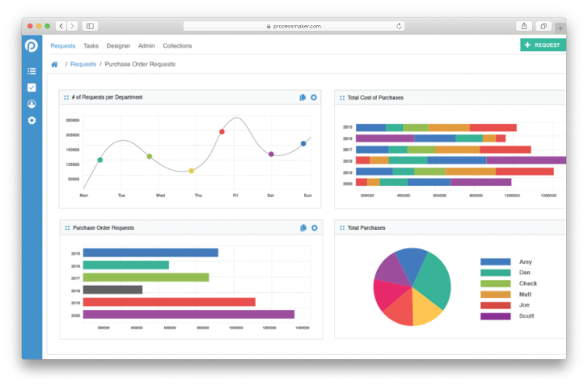Click the red data point on line chart

click(x=222, y=132)
